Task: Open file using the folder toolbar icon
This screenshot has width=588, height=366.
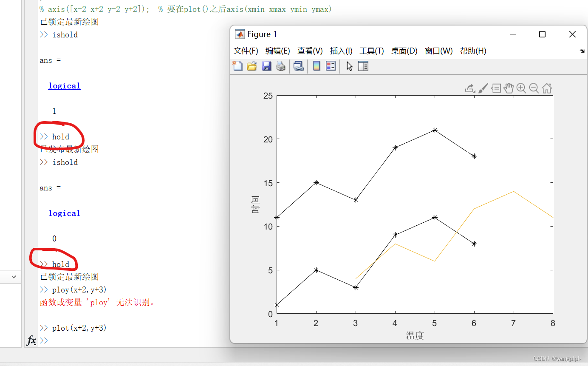Action: [x=252, y=66]
